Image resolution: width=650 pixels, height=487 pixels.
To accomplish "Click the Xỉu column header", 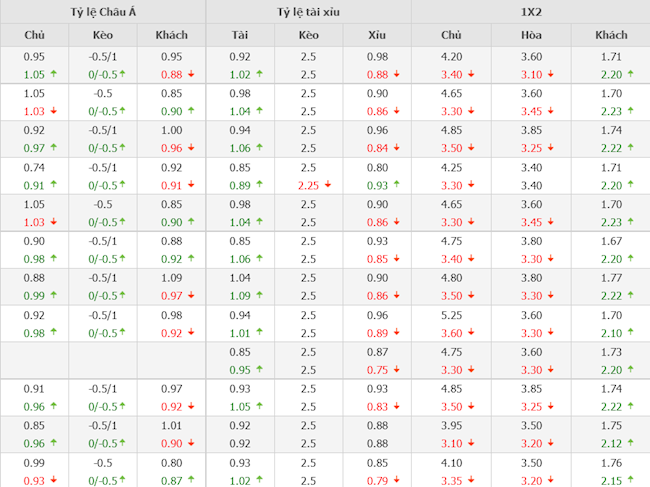I will [x=377, y=35].
